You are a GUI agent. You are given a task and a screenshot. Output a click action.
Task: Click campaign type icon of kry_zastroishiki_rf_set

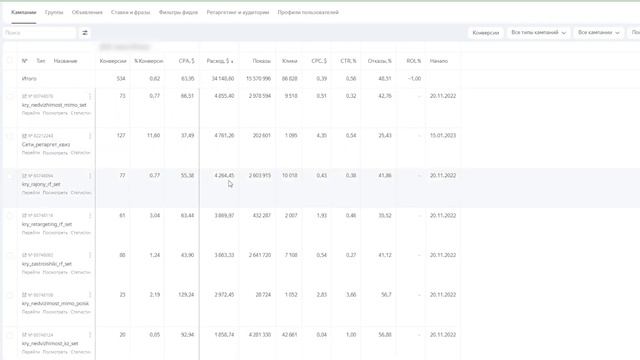pos(24,255)
